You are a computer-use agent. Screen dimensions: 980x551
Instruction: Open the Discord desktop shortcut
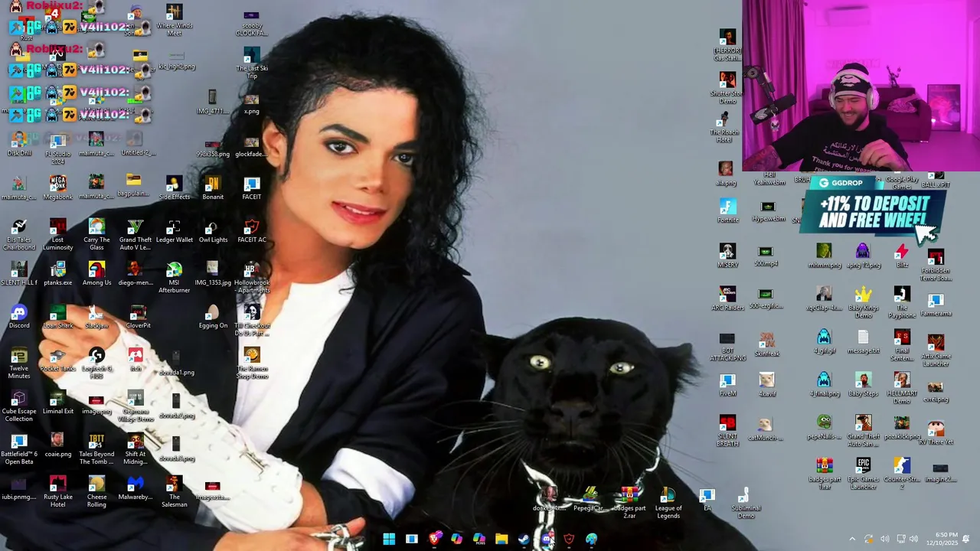[19, 317]
